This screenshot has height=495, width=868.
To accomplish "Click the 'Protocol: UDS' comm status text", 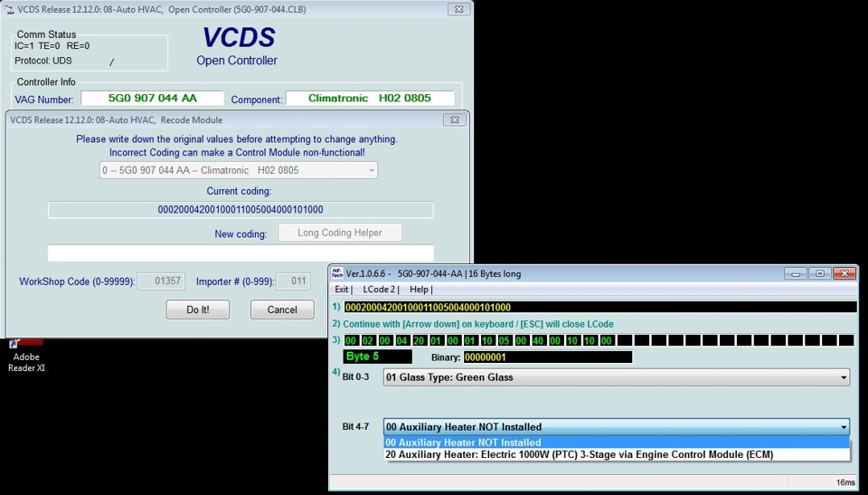I will coord(43,61).
